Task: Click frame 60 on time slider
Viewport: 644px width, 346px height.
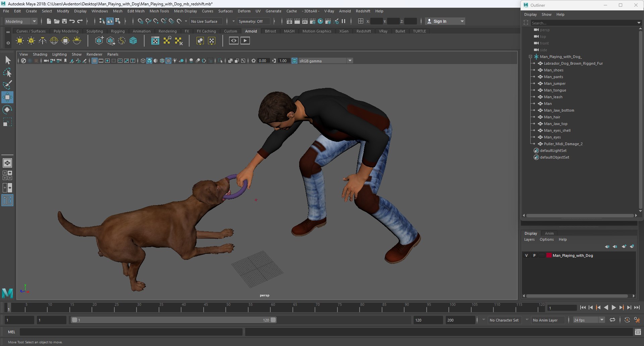Action: tap(273, 307)
